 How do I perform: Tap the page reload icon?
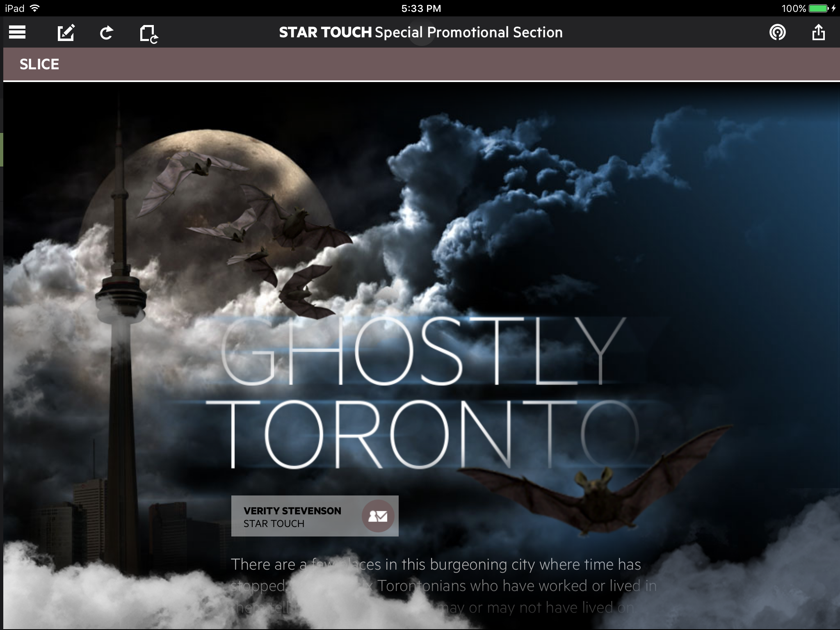(x=148, y=34)
